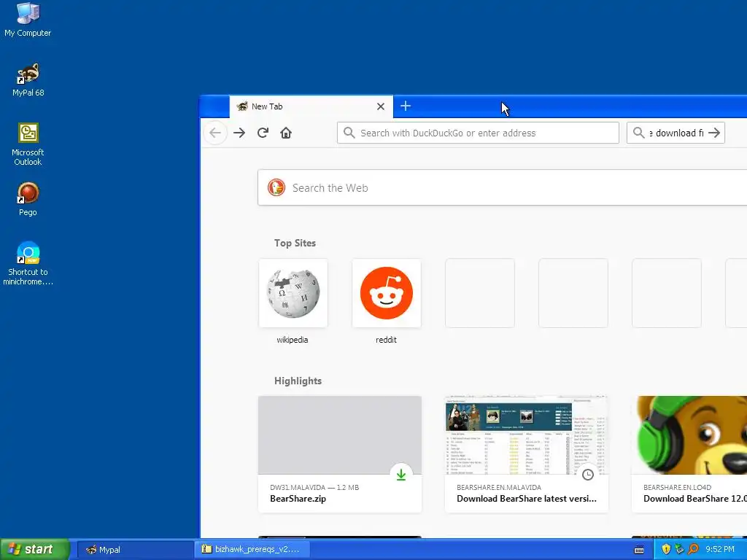Screen dimensions: 747x560
Task: Go to the browser home page
Action: click(x=286, y=133)
